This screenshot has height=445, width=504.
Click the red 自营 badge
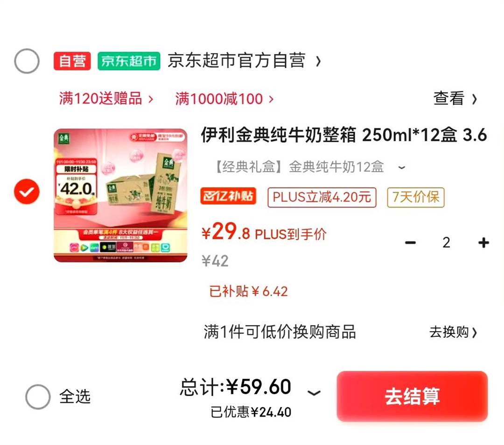pyautogui.click(x=72, y=61)
